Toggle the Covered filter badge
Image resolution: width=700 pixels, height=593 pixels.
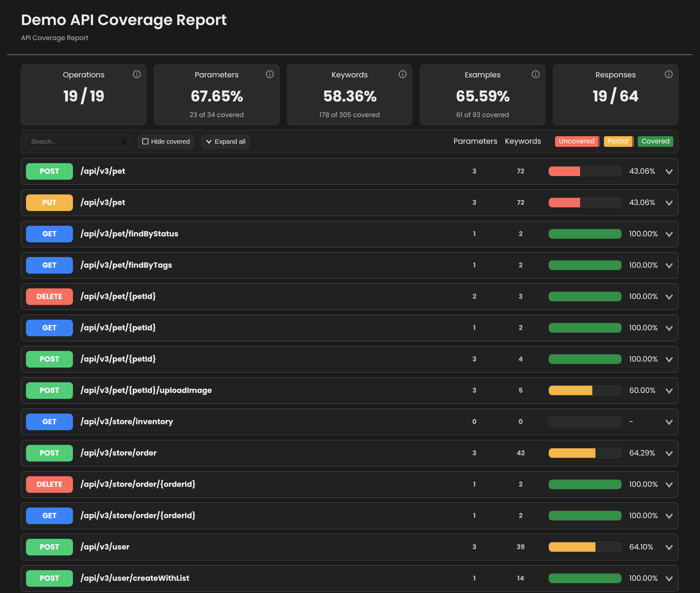pyautogui.click(x=655, y=141)
